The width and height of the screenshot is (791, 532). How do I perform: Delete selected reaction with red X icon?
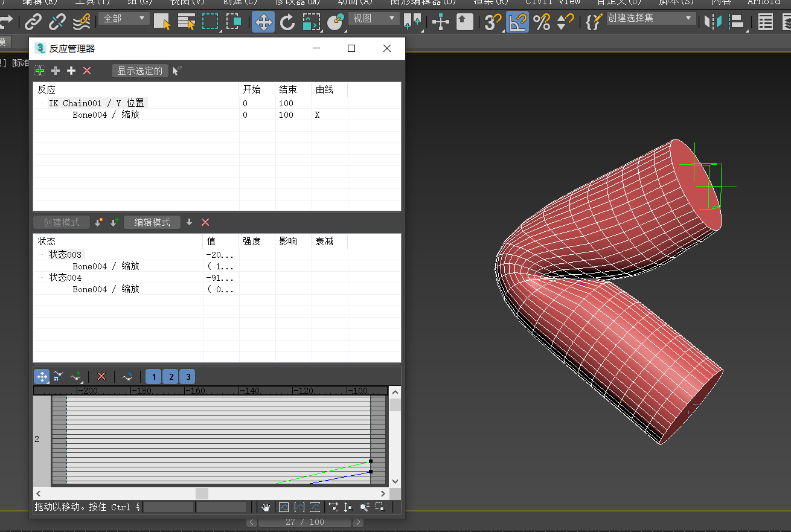coord(87,71)
